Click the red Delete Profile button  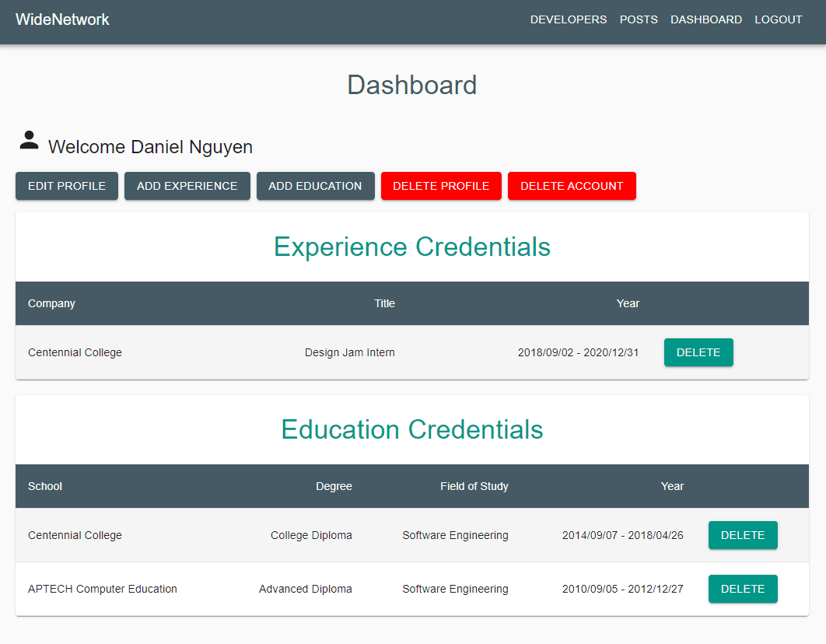click(441, 186)
